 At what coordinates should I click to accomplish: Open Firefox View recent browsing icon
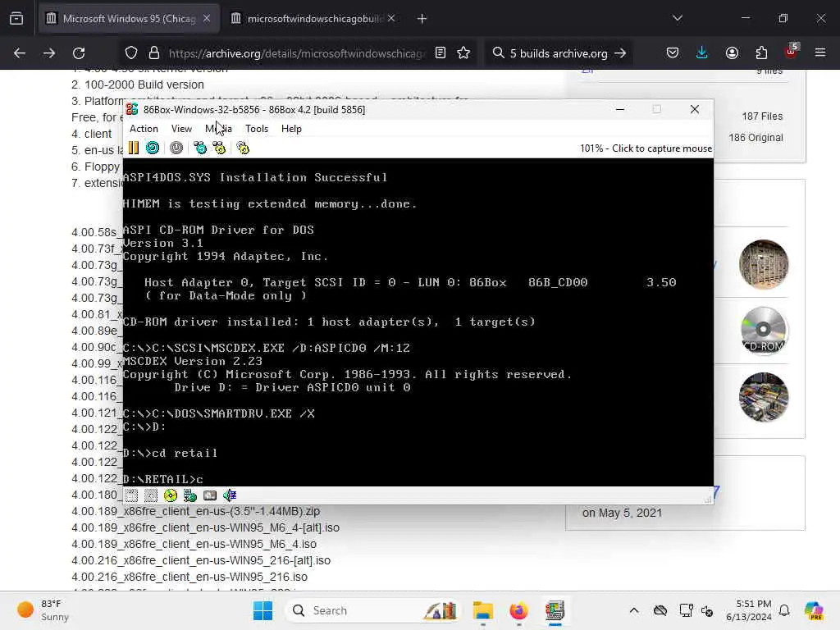[16, 19]
